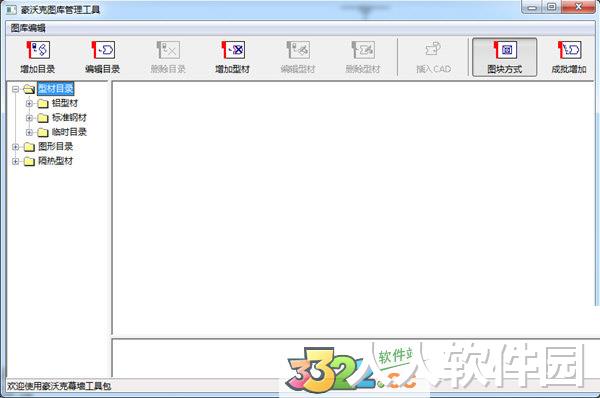
Task: Click inside the empty profile preview pane
Action: click(x=354, y=208)
